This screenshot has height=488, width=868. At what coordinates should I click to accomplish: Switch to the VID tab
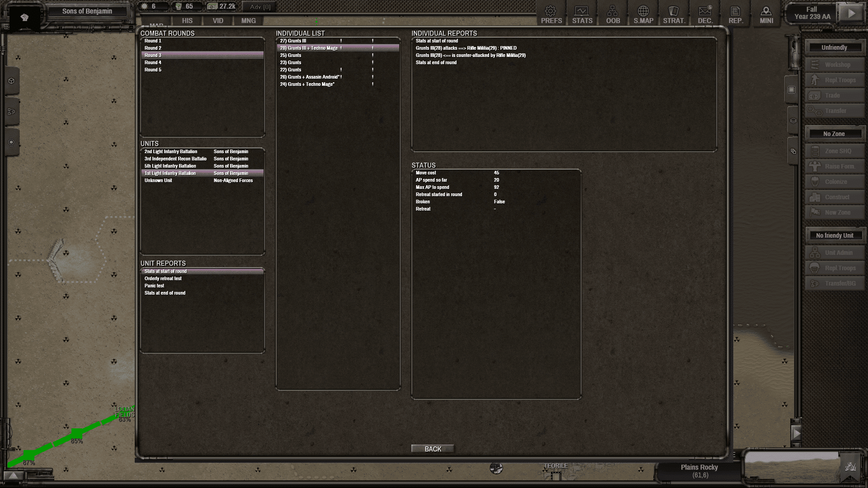click(218, 21)
